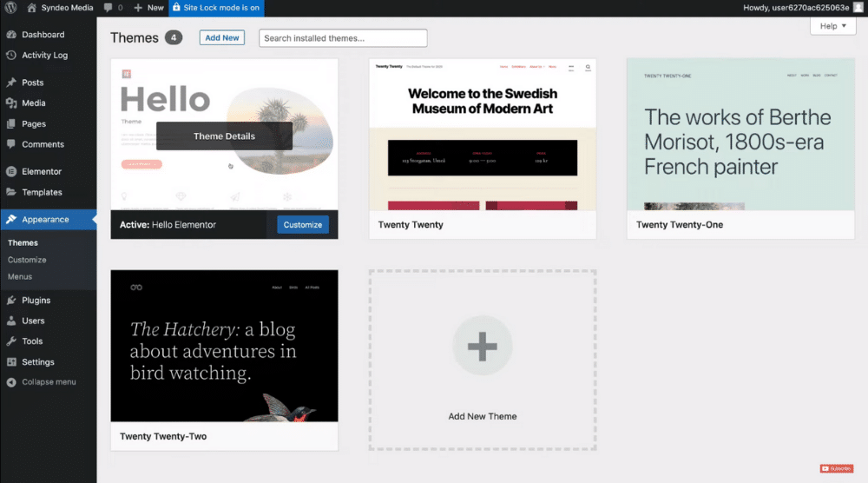Click the large plus icon to add theme
The image size is (868, 483).
pyautogui.click(x=482, y=347)
